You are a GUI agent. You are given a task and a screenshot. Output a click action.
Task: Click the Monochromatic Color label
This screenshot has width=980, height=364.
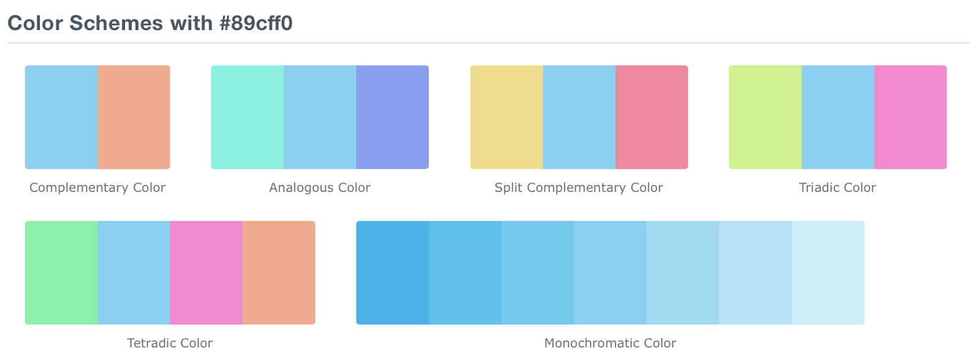(x=610, y=343)
